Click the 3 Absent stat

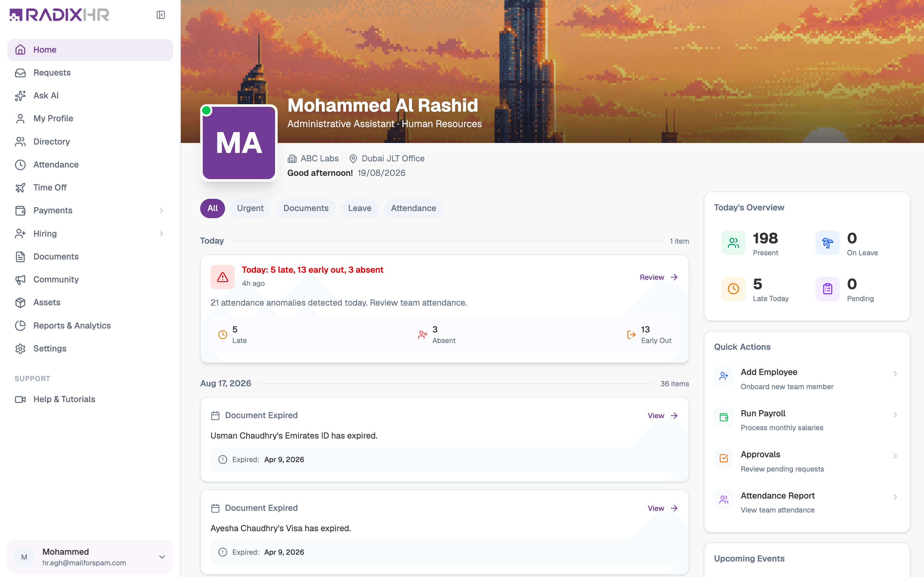click(436, 335)
